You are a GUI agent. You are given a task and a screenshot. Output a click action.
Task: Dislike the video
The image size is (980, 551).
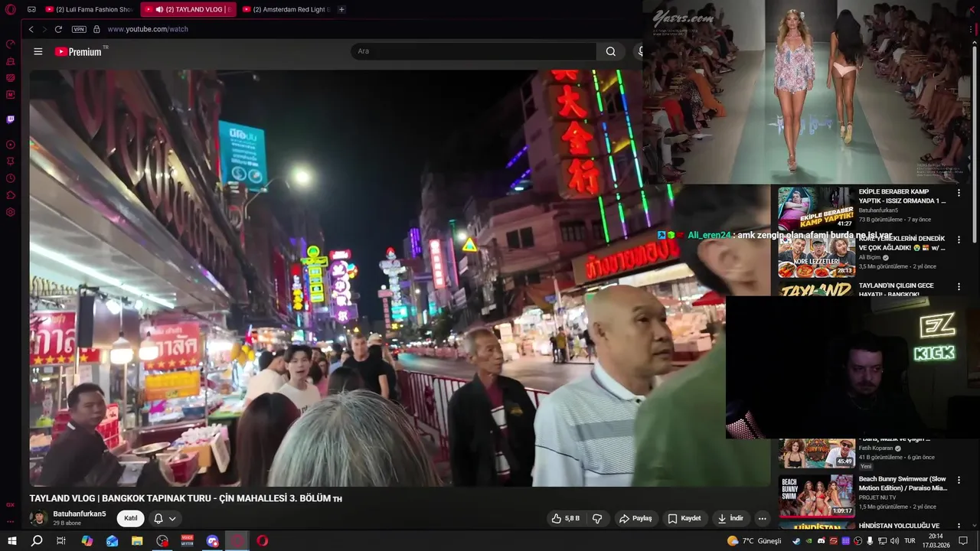click(x=597, y=518)
